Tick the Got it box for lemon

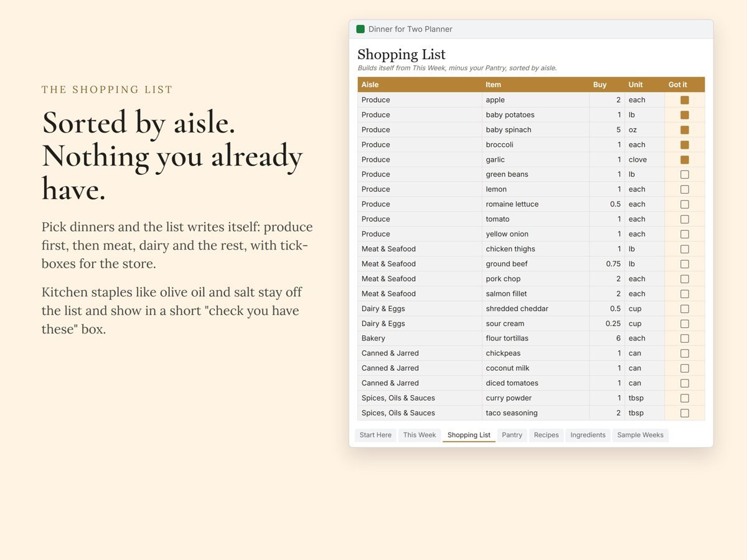tap(685, 190)
